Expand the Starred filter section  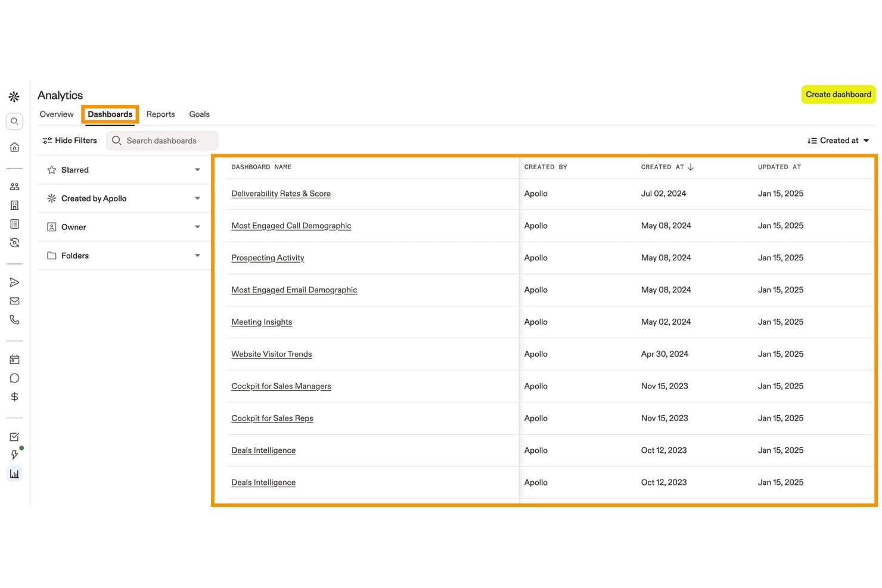coord(124,170)
